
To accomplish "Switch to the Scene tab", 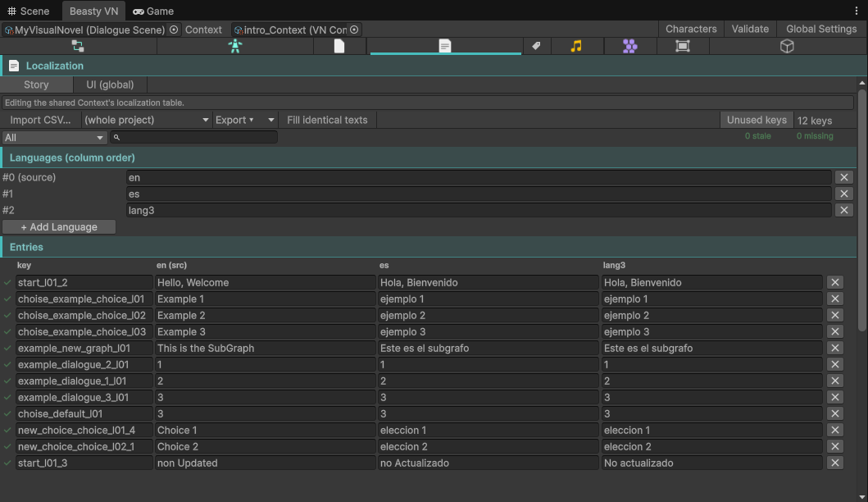I will (29, 11).
